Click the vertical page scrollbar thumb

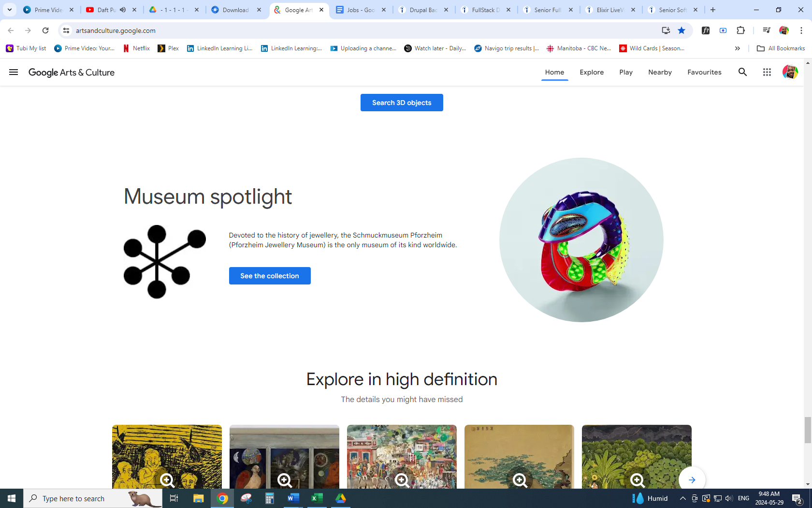pyautogui.click(x=808, y=430)
